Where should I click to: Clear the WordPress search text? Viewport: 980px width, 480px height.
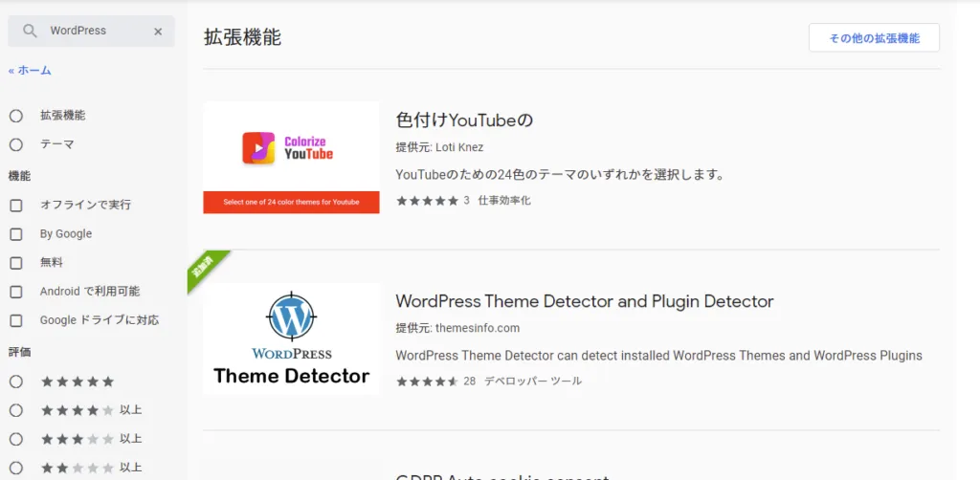coord(158,32)
